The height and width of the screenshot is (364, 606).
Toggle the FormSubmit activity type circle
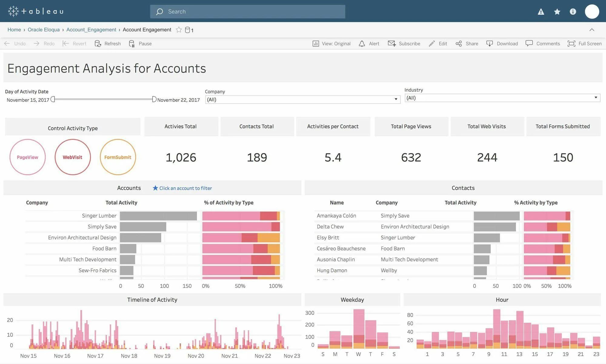click(x=118, y=157)
